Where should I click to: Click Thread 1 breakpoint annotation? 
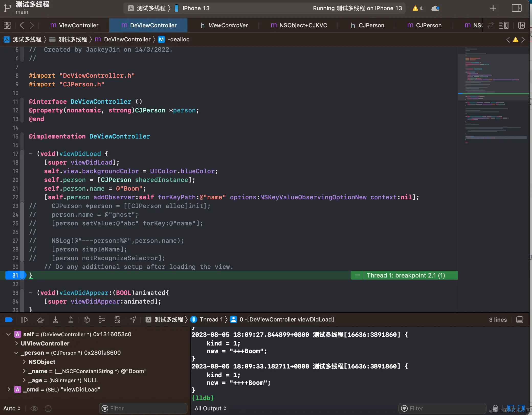click(x=406, y=275)
